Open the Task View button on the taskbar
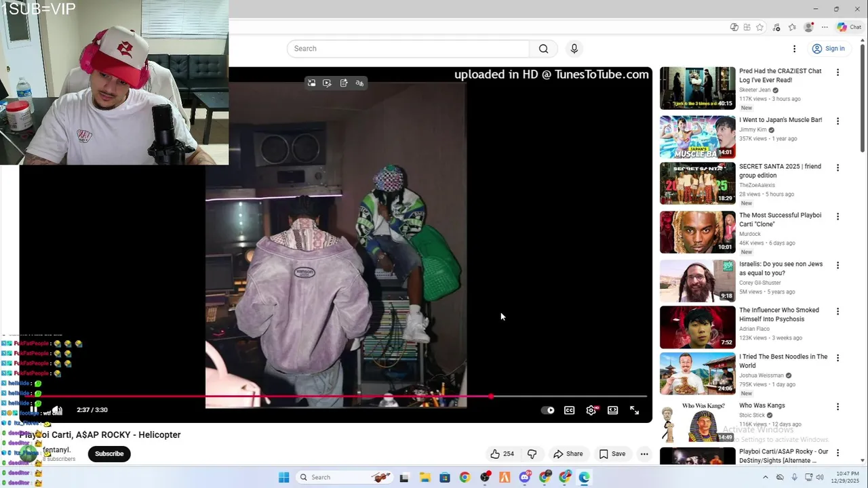The width and height of the screenshot is (868, 488). click(x=404, y=477)
